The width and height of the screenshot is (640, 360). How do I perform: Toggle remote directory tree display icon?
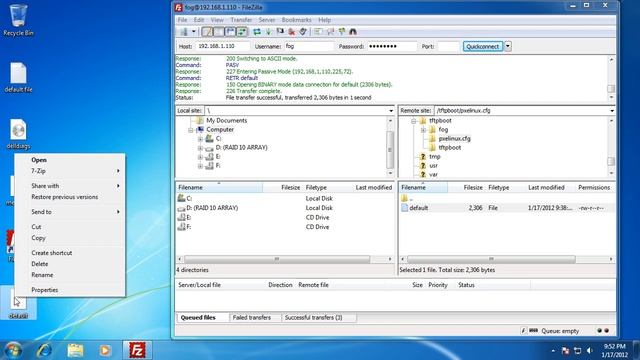(x=230, y=32)
